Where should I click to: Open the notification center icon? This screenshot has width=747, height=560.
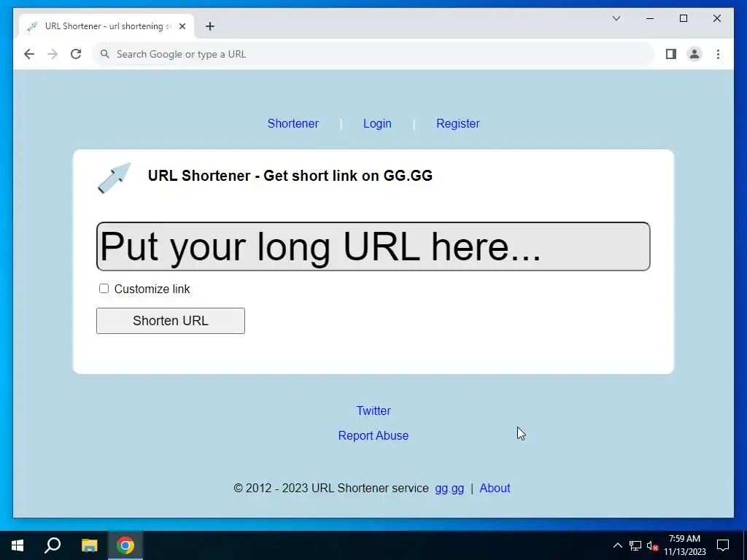723,545
